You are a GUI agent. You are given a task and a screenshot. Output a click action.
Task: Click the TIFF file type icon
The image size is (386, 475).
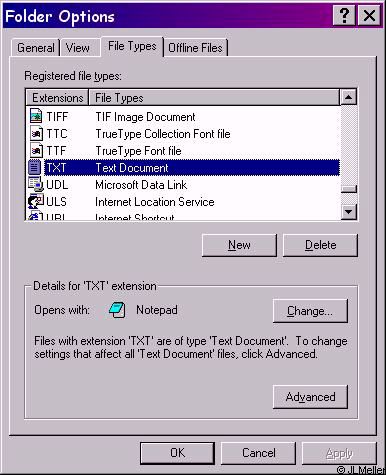36,116
